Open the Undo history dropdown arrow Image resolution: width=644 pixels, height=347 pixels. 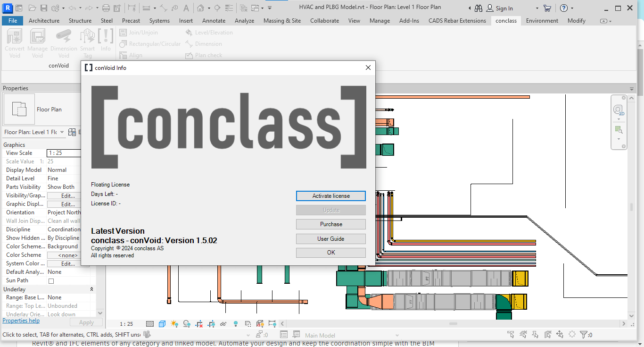(x=81, y=8)
